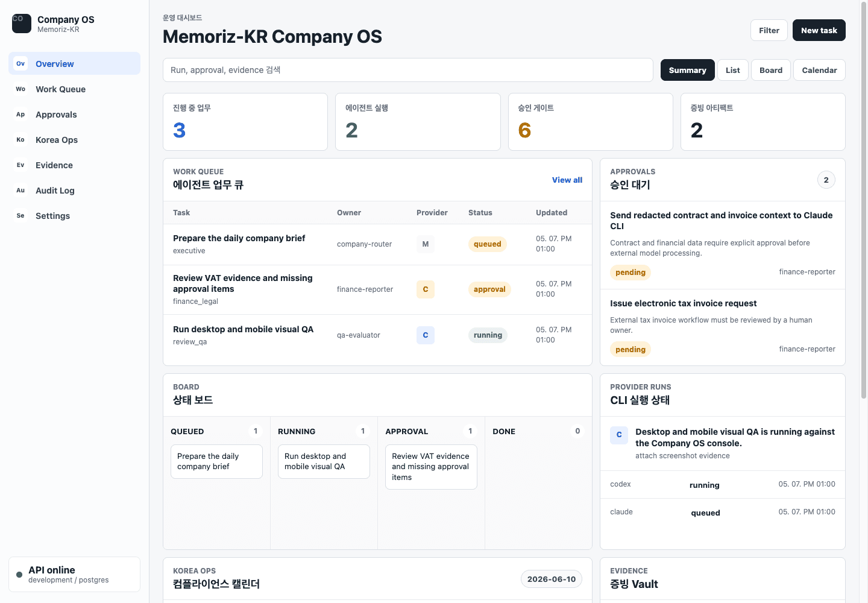Click the blue C provider icon in visual QA row
868x603 pixels.
tap(426, 335)
